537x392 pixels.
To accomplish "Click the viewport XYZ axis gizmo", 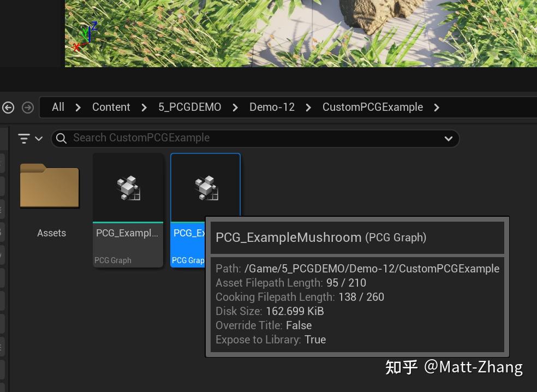I will [x=85, y=37].
